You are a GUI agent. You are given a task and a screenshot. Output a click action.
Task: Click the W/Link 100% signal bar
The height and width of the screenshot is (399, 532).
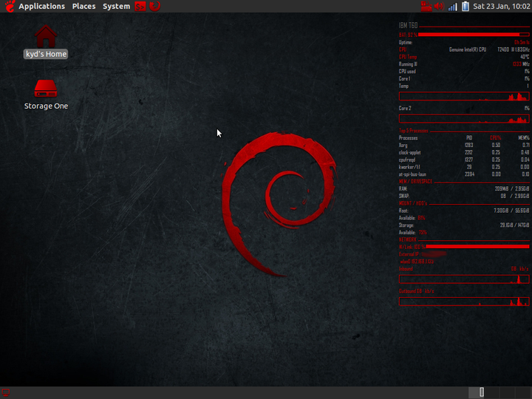pyautogui.click(x=477, y=246)
